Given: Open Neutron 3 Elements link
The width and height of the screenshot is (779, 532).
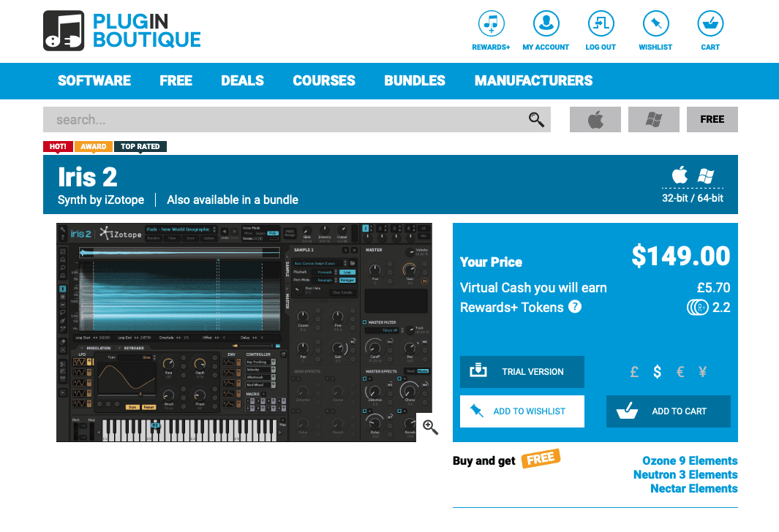Looking at the screenshot, I should point(685,474).
